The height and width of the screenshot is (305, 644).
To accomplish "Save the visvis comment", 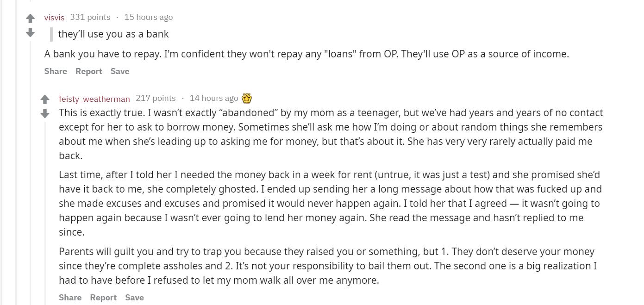I will click(120, 71).
